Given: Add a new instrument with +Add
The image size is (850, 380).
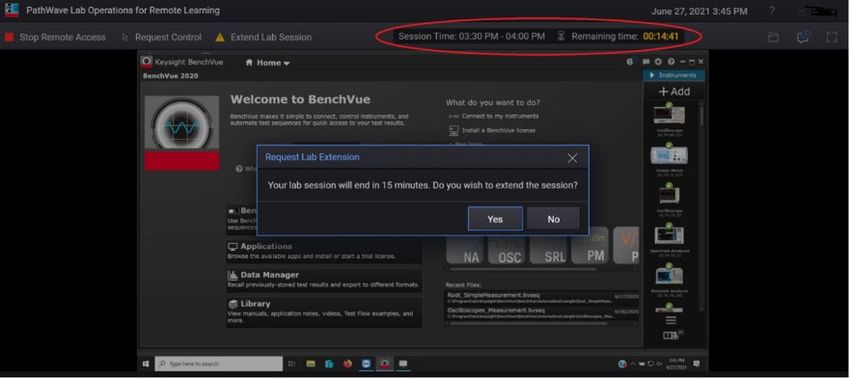Looking at the screenshot, I should coord(674,92).
